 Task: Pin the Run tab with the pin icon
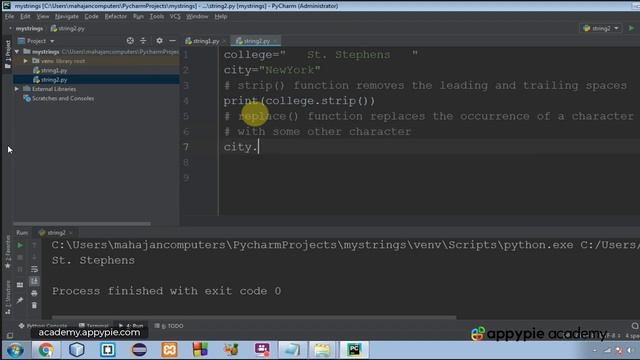pos(20,300)
